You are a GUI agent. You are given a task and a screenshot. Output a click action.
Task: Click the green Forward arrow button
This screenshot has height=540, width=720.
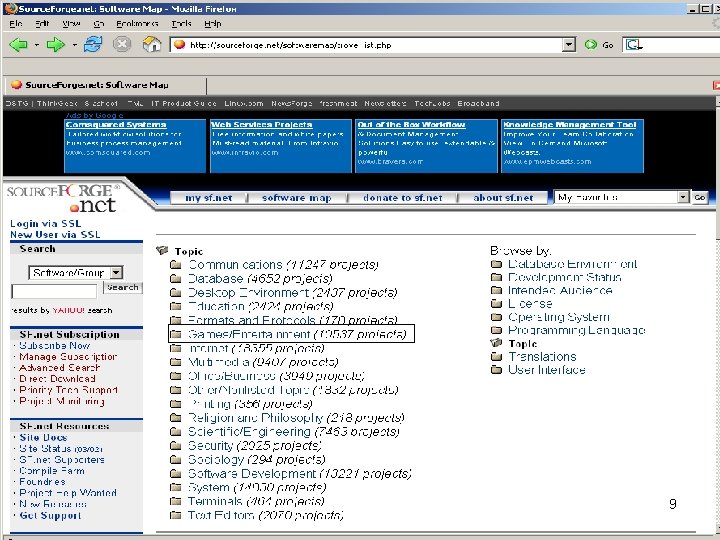(56, 45)
